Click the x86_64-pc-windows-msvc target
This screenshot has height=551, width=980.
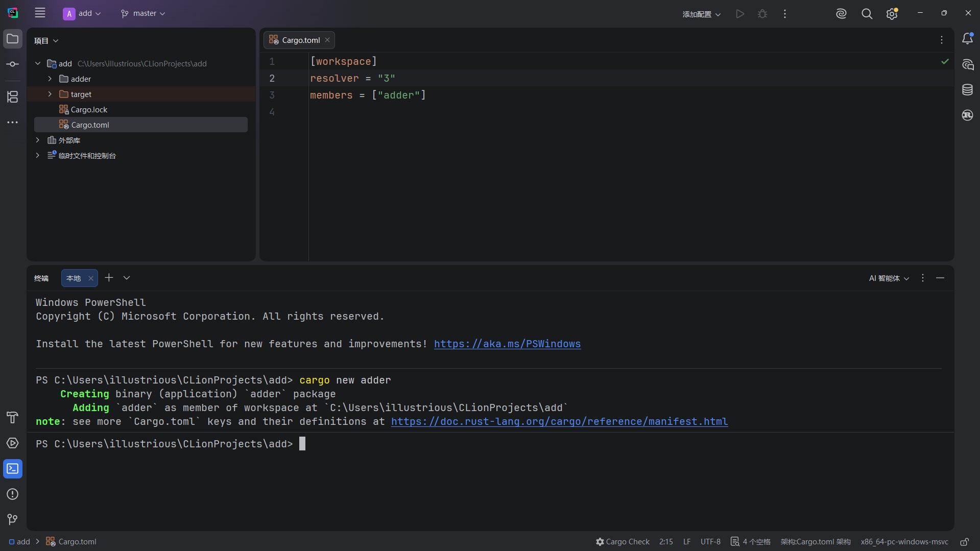tap(904, 542)
